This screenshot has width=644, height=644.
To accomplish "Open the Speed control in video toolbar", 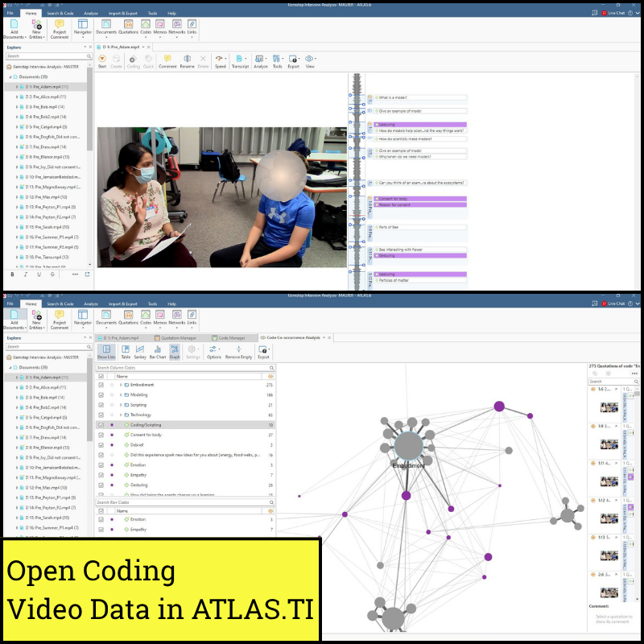I will (221, 61).
